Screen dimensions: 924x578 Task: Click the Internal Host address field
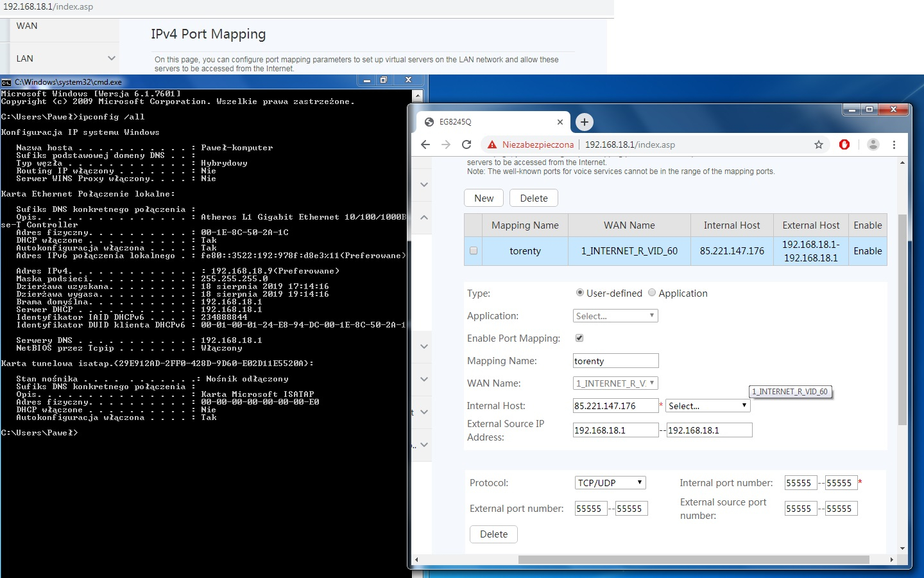coord(615,406)
